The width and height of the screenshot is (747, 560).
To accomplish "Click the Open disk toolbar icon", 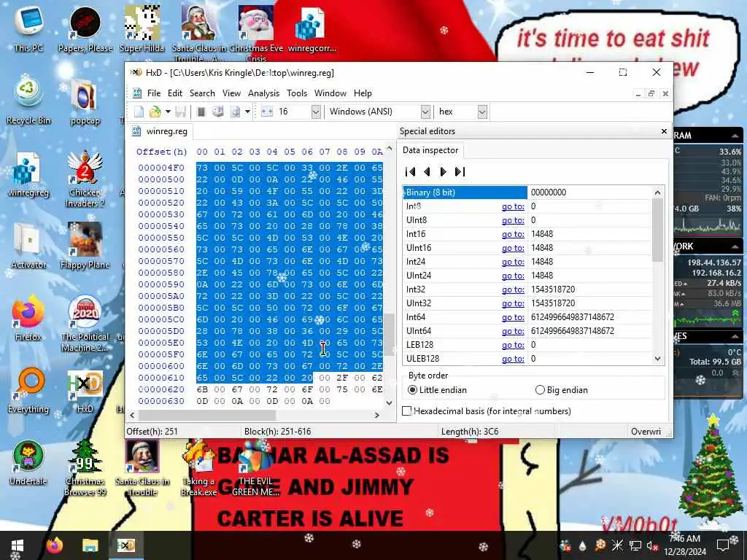I will [x=218, y=112].
